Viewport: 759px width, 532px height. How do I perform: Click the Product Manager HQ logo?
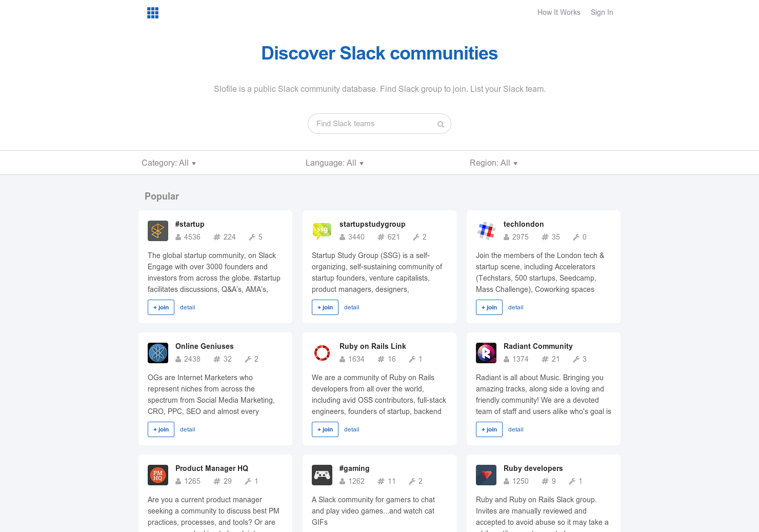pos(158,475)
